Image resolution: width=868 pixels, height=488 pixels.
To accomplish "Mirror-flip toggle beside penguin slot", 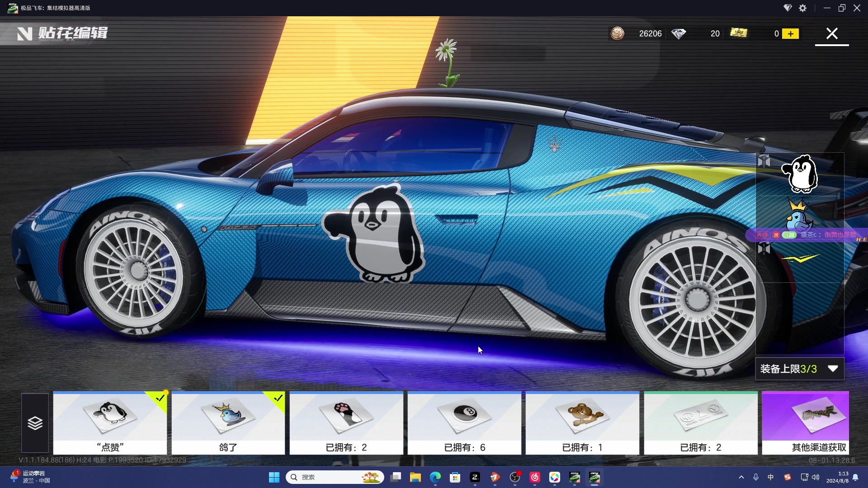I will tap(764, 161).
